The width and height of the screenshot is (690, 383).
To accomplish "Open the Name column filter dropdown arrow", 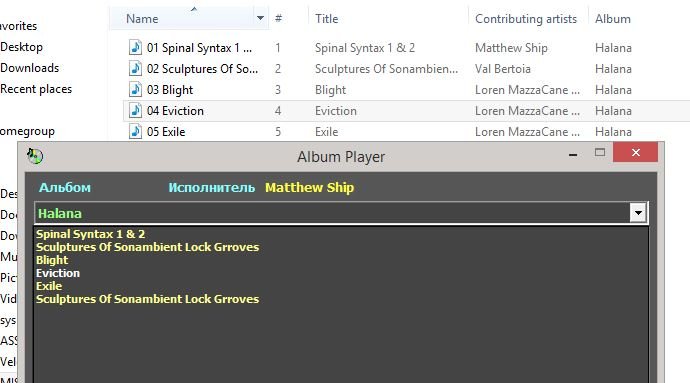I will point(261,18).
